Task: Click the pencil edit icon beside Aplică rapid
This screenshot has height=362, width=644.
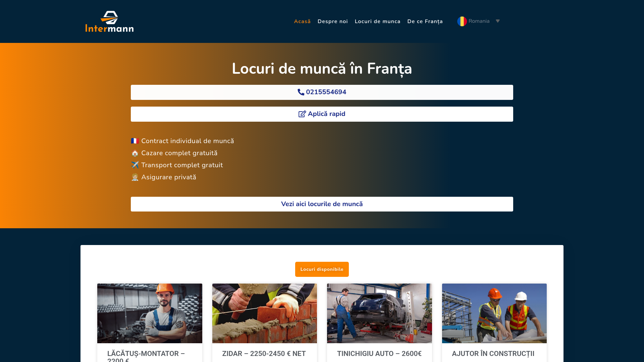Action: click(302, 114)
